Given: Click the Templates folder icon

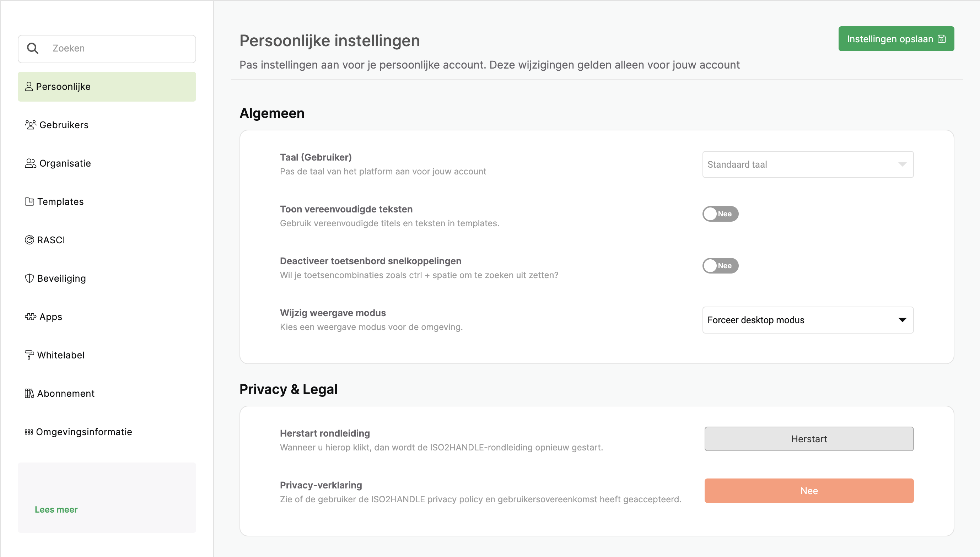Looking at the screenshot, I should tap(29, 202).
